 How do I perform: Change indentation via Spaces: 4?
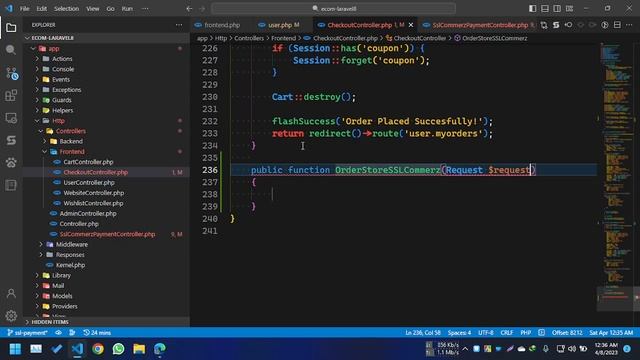459,333
